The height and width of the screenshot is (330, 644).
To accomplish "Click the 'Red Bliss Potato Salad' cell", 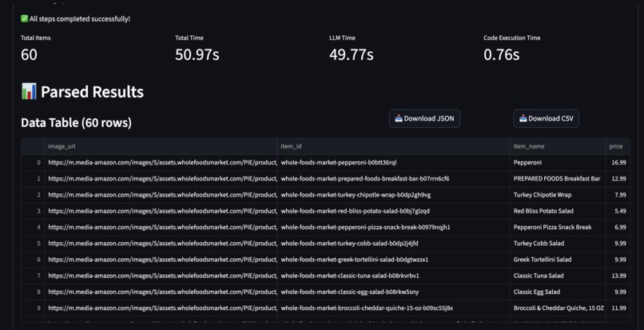I will tap(558, 211).
